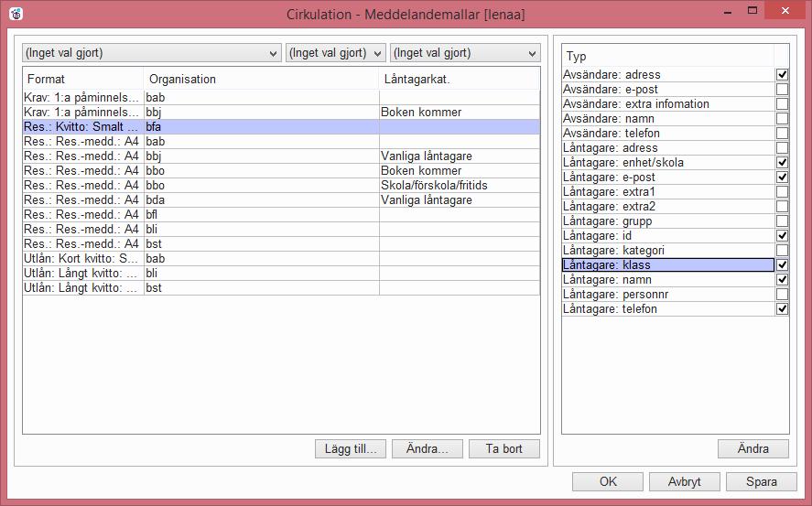Uncheck the Låntagare: klass checkbox

(782, 265)
